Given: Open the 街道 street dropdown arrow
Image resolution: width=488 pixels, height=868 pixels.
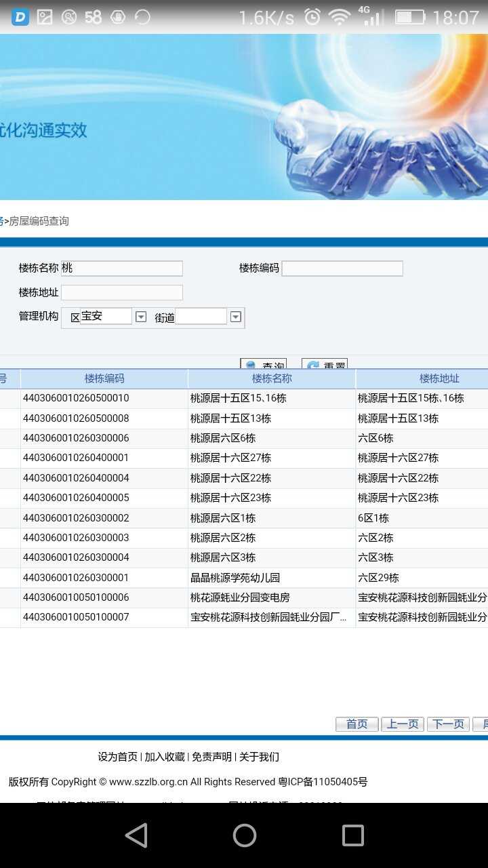Looking at the screenshot, I should coord(236,317).
